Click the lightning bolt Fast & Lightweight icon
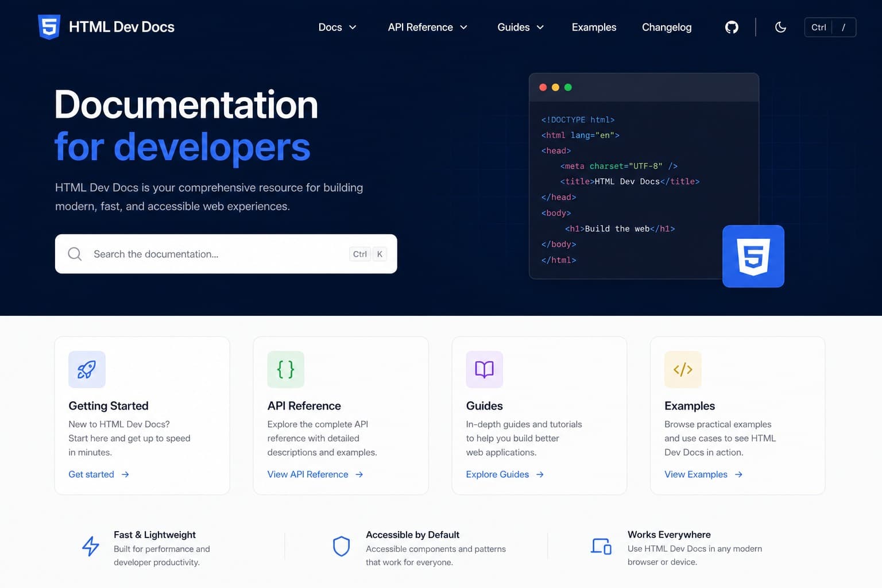 (91, 546)
